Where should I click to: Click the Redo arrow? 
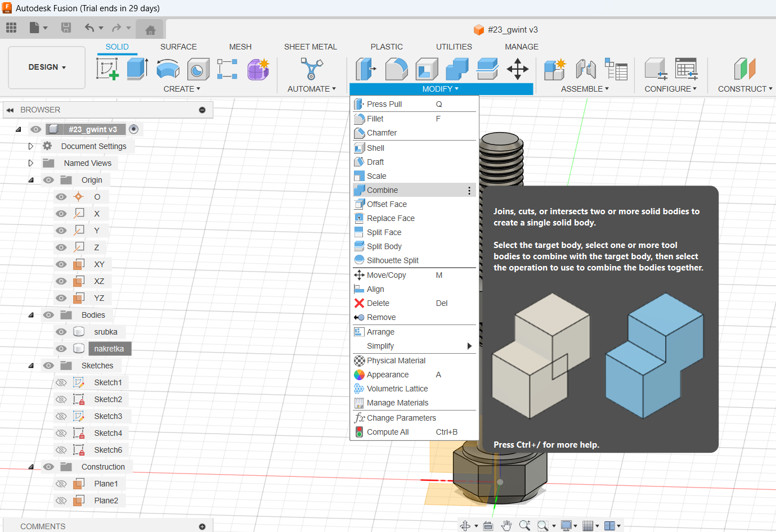(x=116, y=28)
